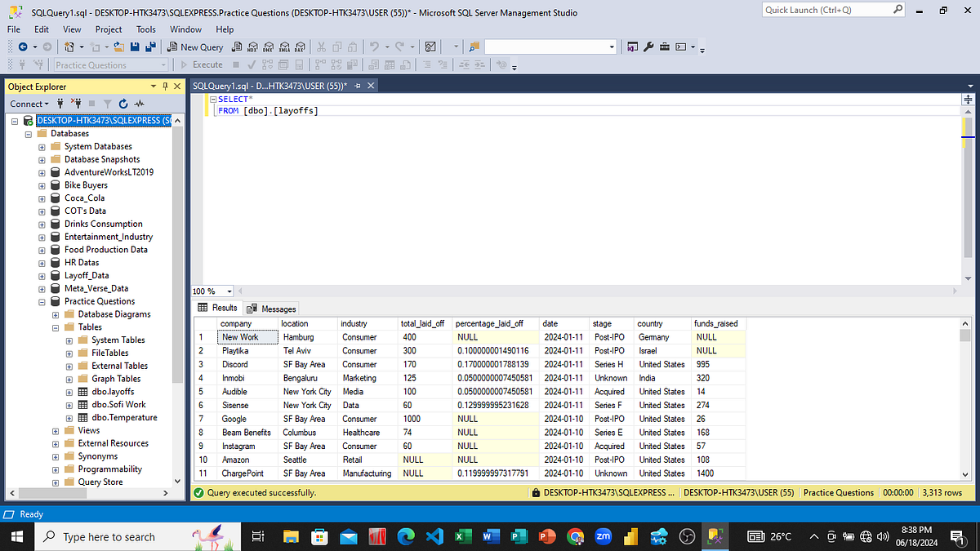Click the Save toolbar icon

click(134, 47)
